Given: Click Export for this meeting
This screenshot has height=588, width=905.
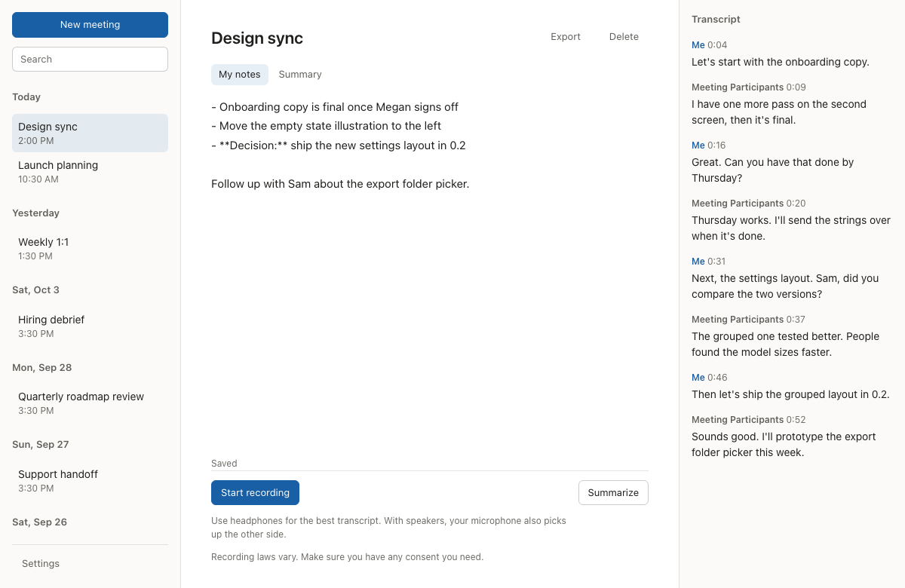Looking at the screenshot, I should (x=566, y=37).
